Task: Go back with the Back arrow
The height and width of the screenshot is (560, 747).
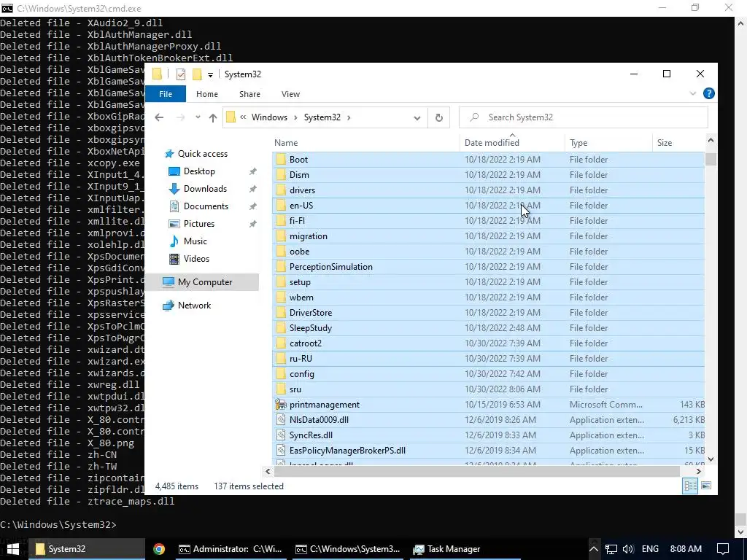Action: coord(159,117)
